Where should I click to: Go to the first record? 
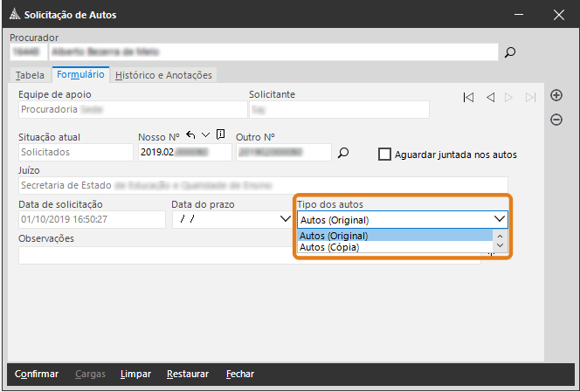coord(468,98)
